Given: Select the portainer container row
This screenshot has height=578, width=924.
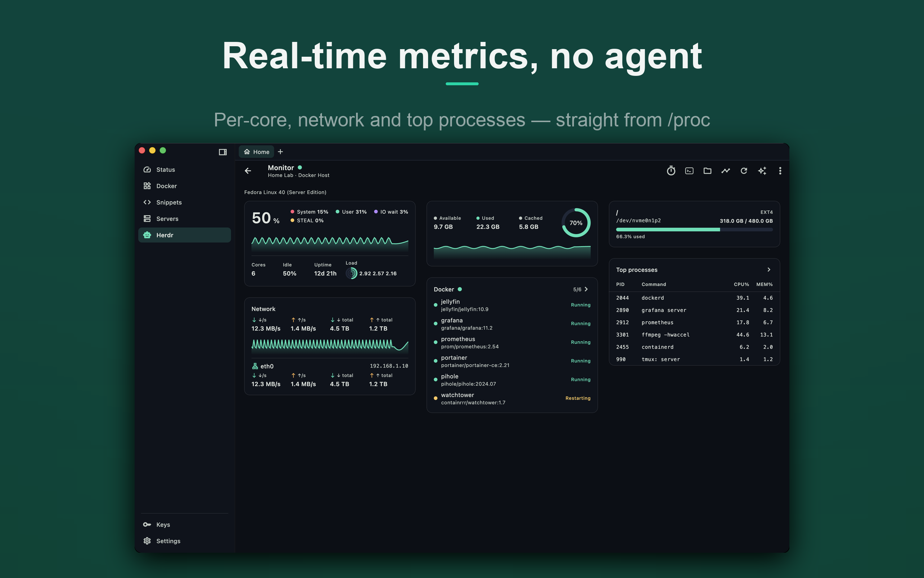Looking at the screenshot, I should tap(512, 361).
